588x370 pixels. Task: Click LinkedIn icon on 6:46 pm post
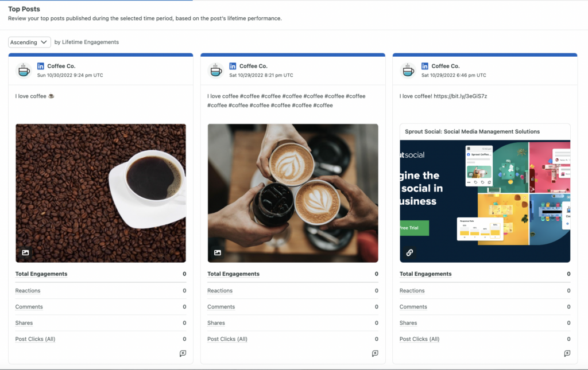[424, 66]
